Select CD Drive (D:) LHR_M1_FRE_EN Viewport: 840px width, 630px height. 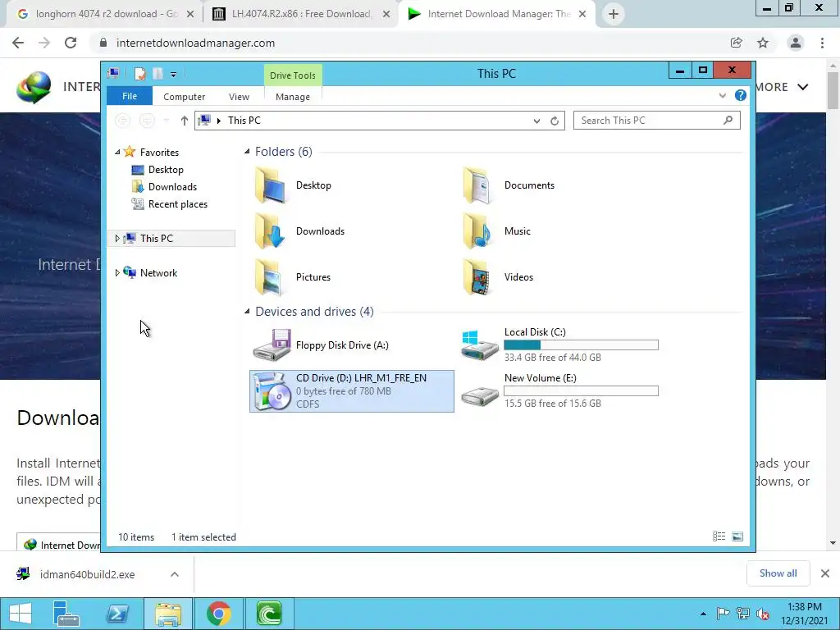pyautogui.click(x=351, y=391)
